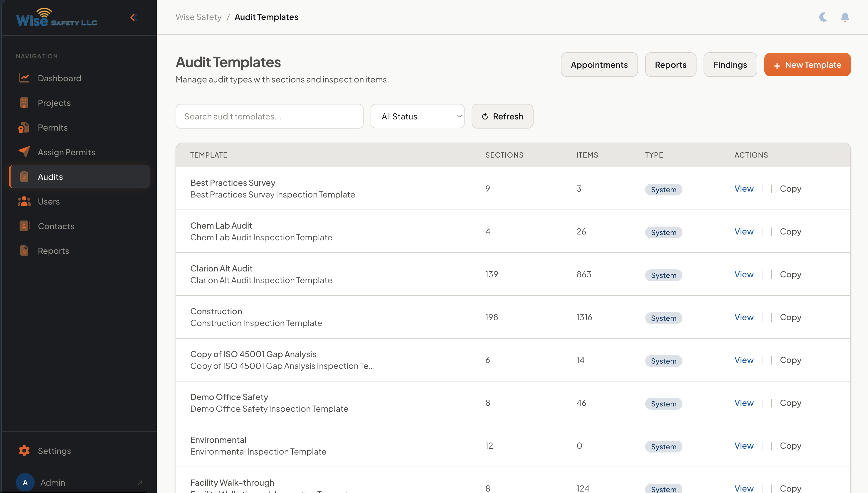868x493 pixels.
Task: Expand the Wise Safety breadcrumb link
Action: coord(199,17)
